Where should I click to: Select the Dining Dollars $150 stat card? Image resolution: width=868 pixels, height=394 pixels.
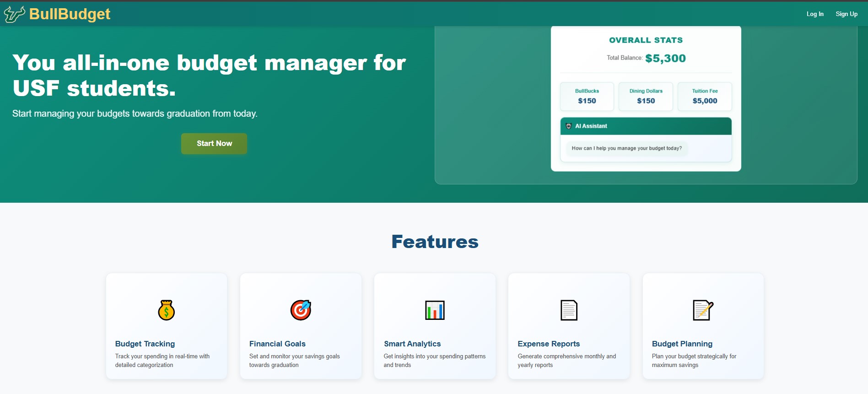click(646, 97)
